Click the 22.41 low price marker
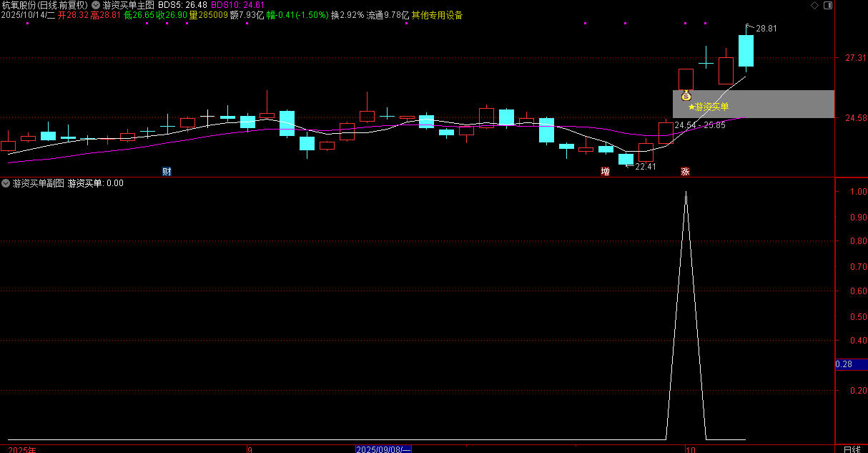This screenshot has width=868, height=453. click(x=645, y=167)
